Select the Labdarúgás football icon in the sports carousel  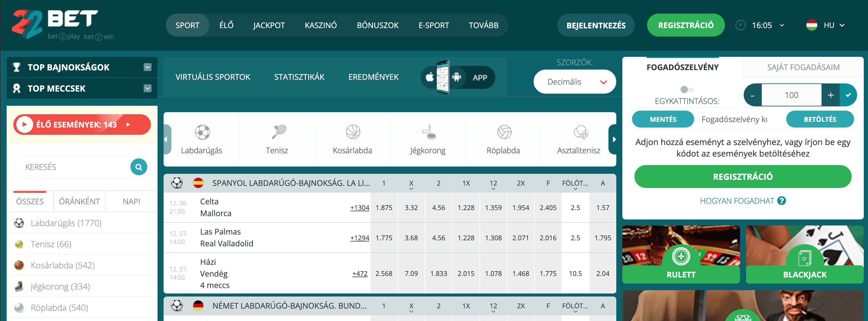pos(202,132)
